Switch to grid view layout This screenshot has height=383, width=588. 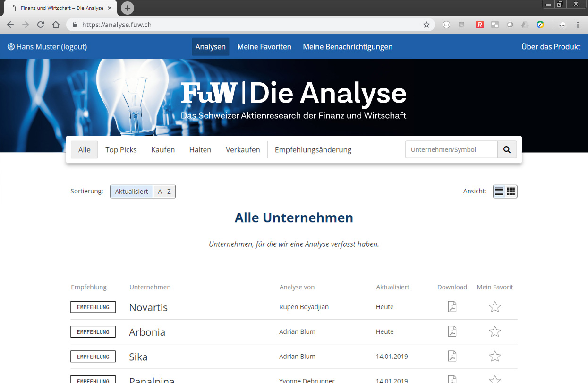tap(511, 191)
